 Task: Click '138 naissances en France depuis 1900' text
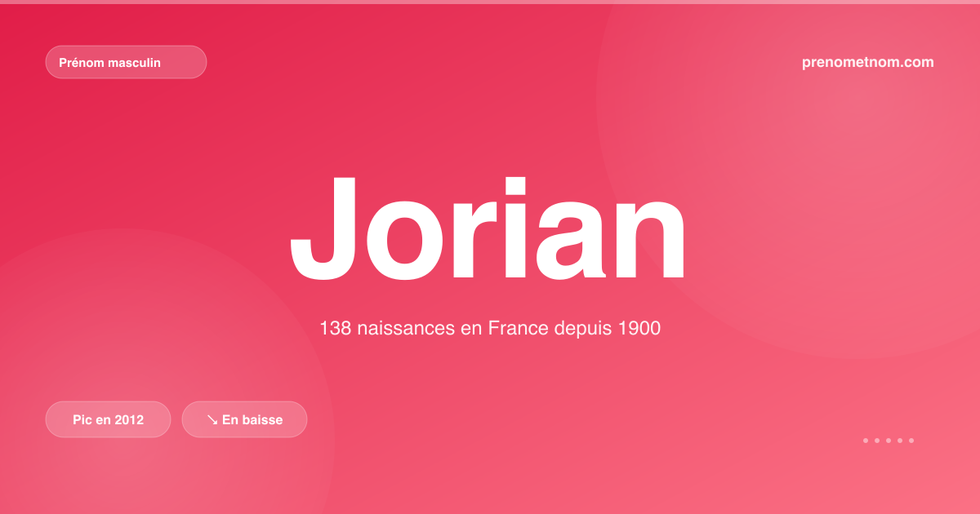point(490,329)
